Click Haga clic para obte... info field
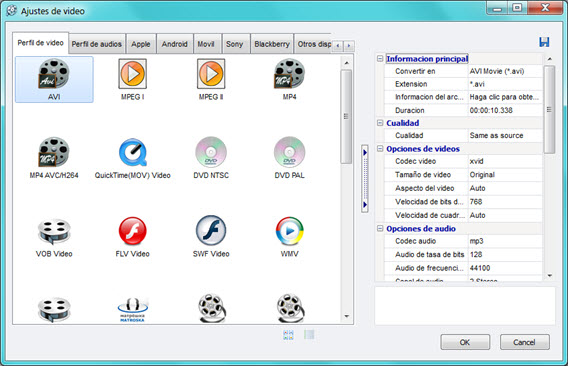Screen dimensions: 568x366 [x=505, y=97]
